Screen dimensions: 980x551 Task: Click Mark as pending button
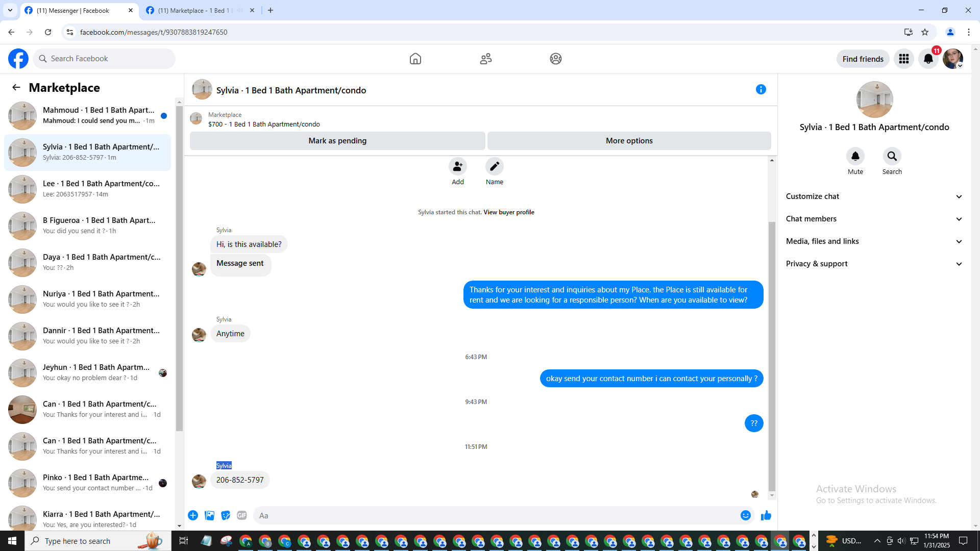point(337,141)
